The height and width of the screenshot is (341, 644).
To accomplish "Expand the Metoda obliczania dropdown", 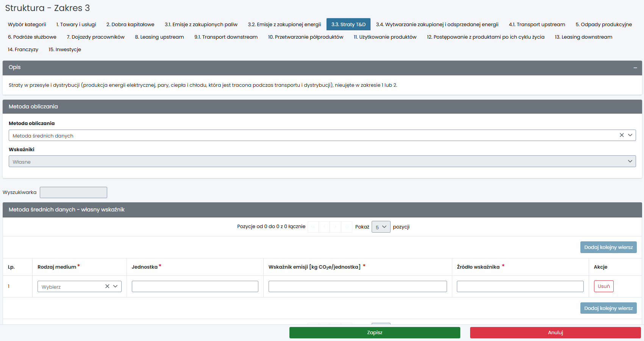I will coord(630,135).
